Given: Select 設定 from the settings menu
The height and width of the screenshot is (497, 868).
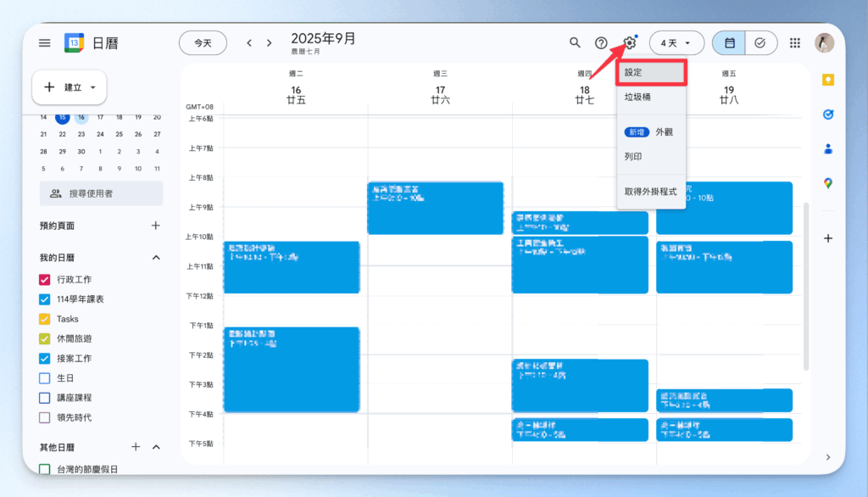Looking at the screenshot, I should (x=650, y=73).
